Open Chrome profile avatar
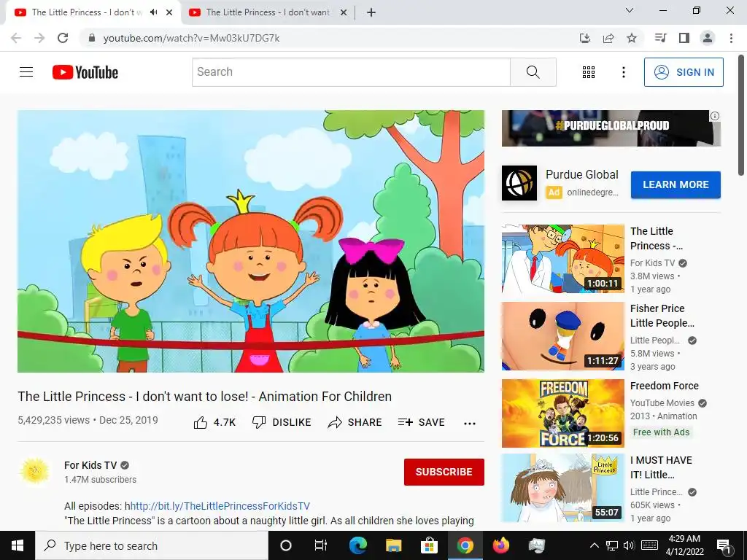The width and height of the screenshot is (747, 560). [708, 38]
